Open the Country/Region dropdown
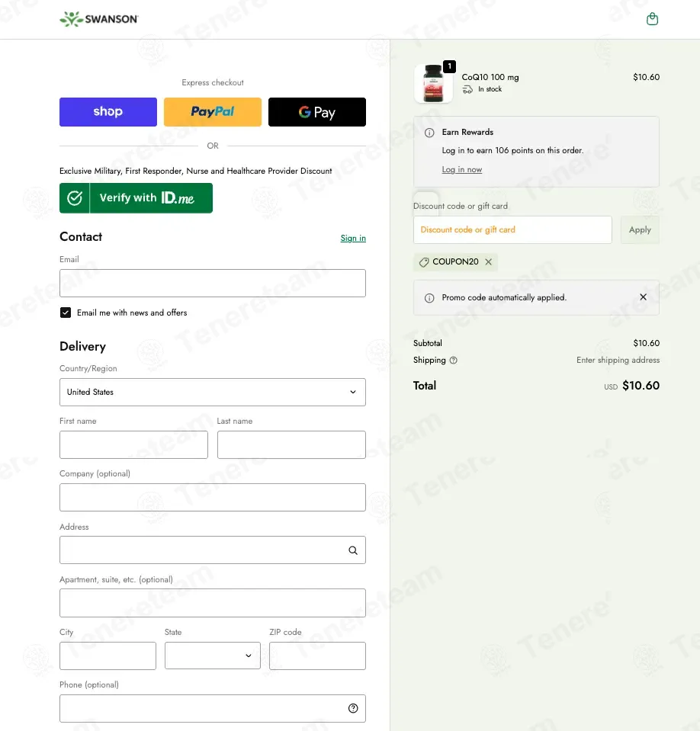Image resolution: width=700 pixels, height=731 pixels. [213, 392]
